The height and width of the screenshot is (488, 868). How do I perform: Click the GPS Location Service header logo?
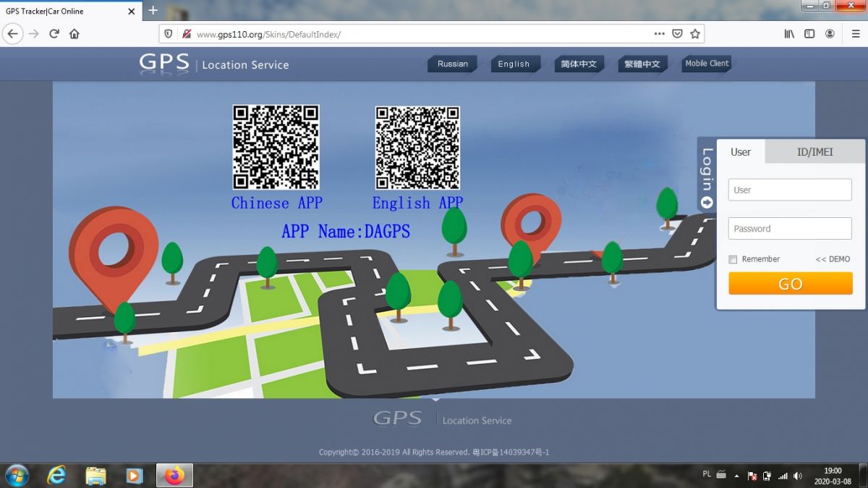click(214, 64)
